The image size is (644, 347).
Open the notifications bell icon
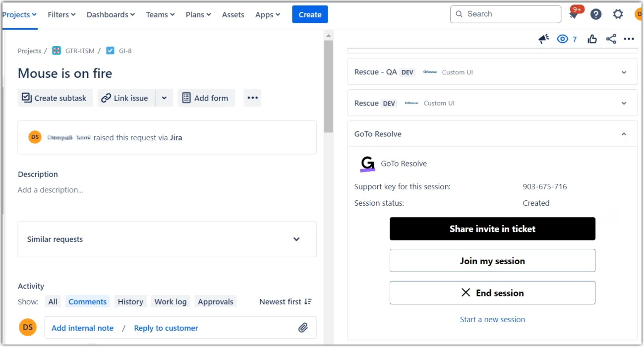tap(574, 14)
